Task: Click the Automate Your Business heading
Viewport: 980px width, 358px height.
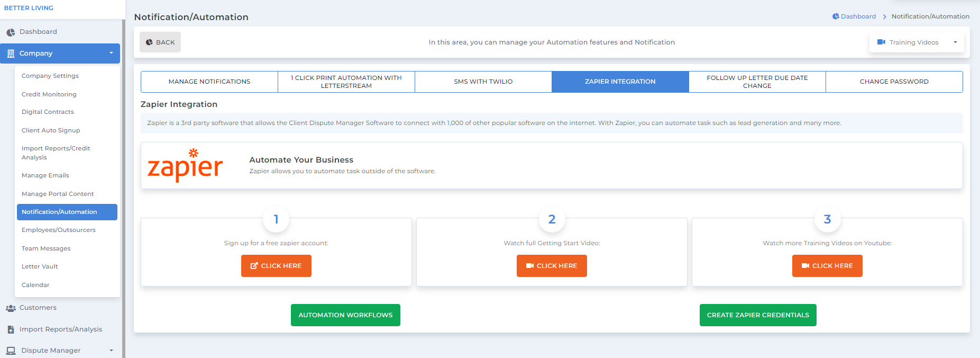Action: coord(301,160)
